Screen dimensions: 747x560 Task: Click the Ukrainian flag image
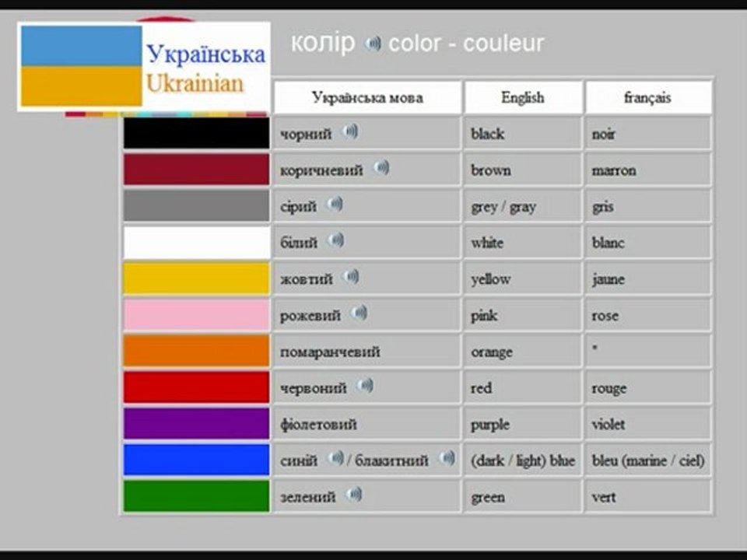(82, 66)
